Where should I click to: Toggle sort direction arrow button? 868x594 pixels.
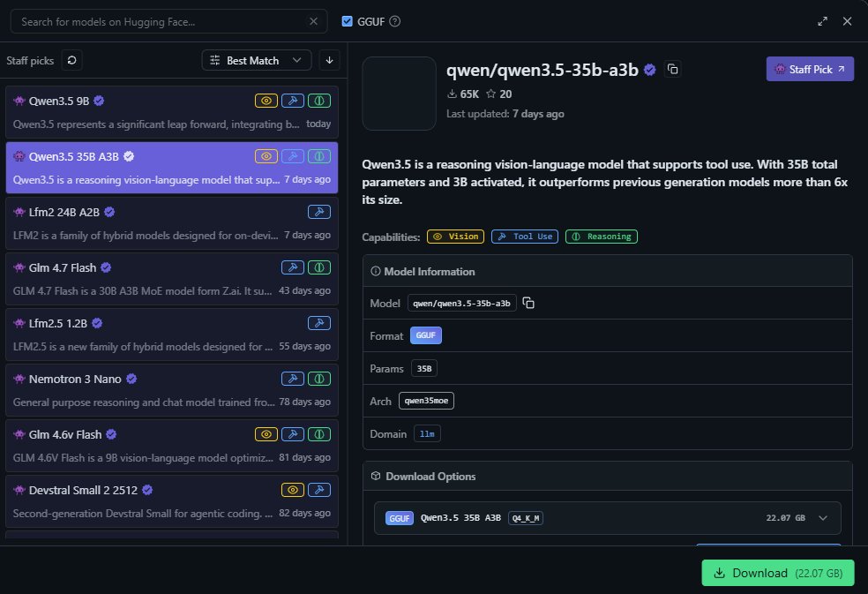329,60
